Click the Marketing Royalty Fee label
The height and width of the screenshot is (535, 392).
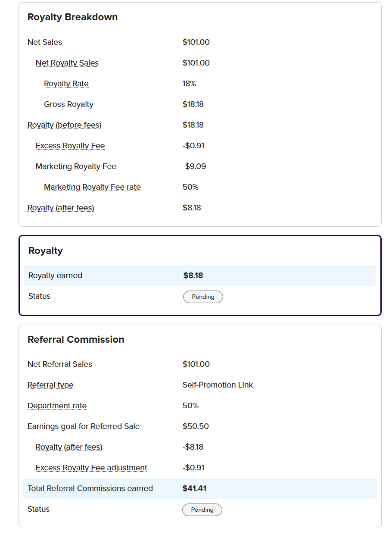(x=76, y=166)
